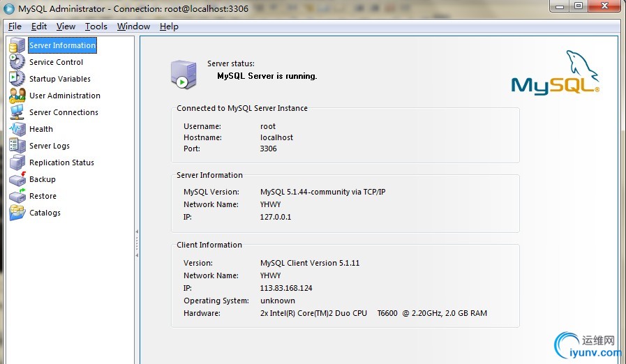The width and height of the screenshot is (626, 364).
Task: Click the User Administration people icon
Action: pyautogui.click(x=17, y=96)
